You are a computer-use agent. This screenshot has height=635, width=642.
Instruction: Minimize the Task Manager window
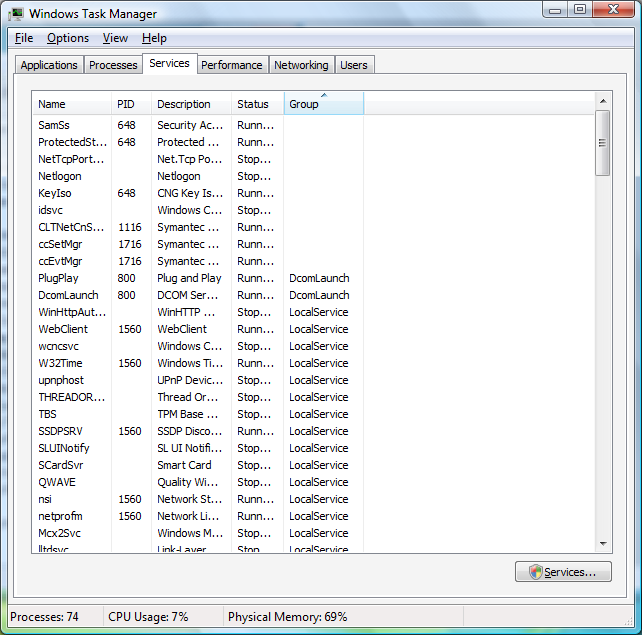click(555, 10)
